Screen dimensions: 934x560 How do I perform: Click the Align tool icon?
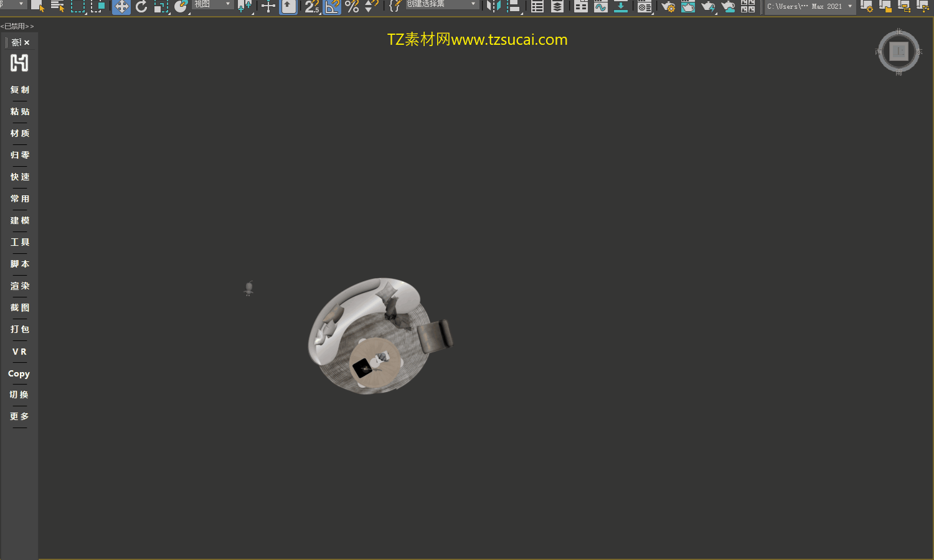[514, 6]
